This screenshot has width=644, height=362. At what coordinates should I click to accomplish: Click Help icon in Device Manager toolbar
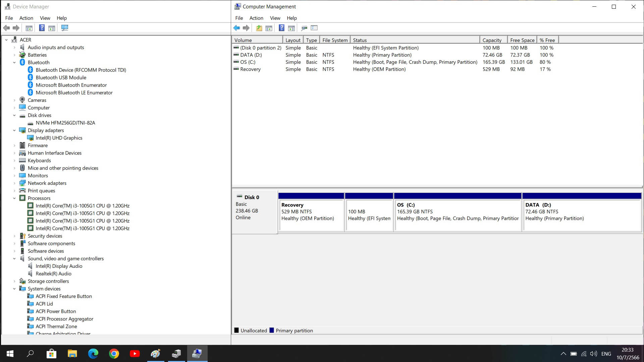point(42,28)
